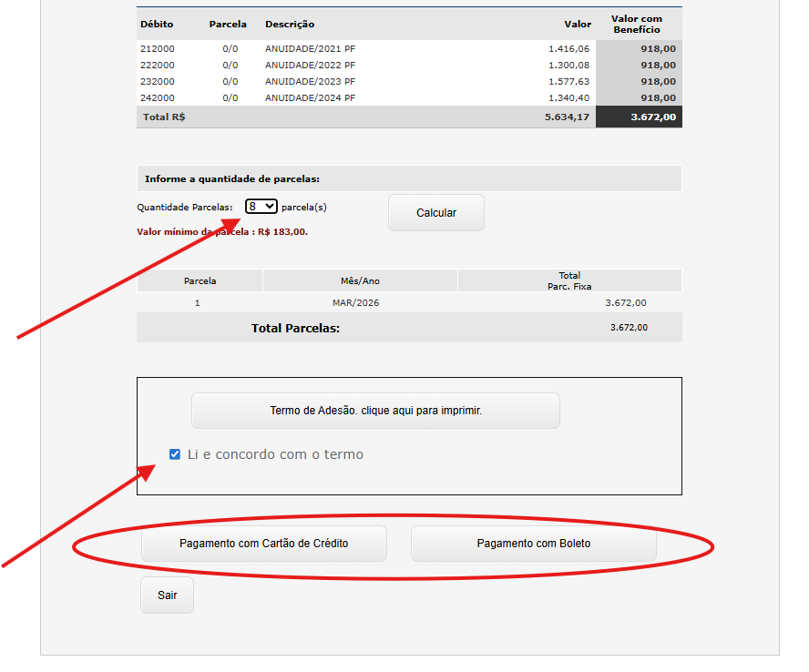Click the ANUIDADE/2022 PF row description

310,66
